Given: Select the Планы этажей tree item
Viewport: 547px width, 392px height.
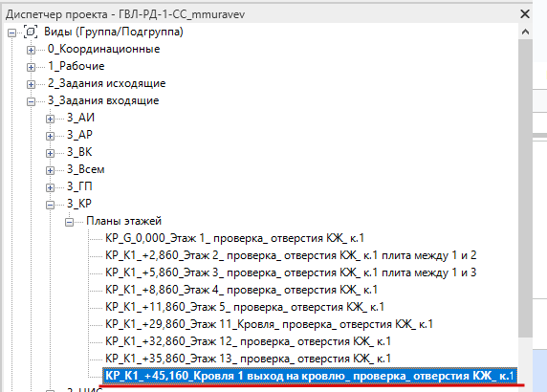Looking at the screenshot, I should (124, 221).
